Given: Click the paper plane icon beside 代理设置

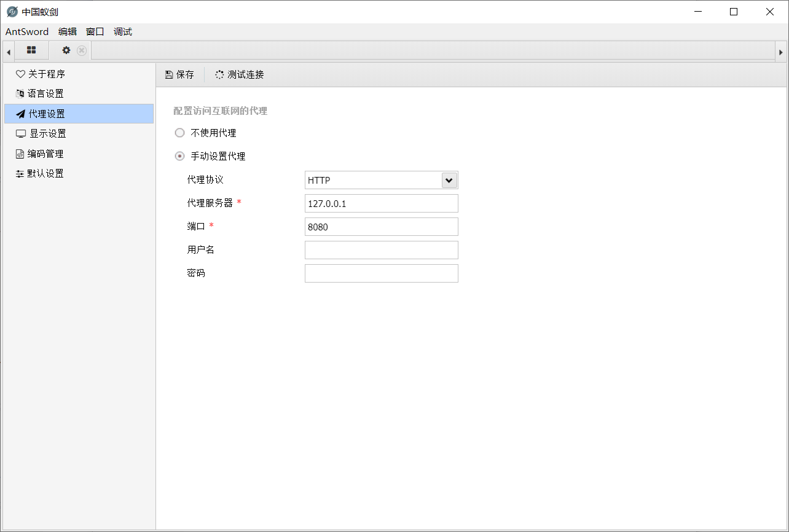Looking at the screenshot, I should tap(20, 114).
